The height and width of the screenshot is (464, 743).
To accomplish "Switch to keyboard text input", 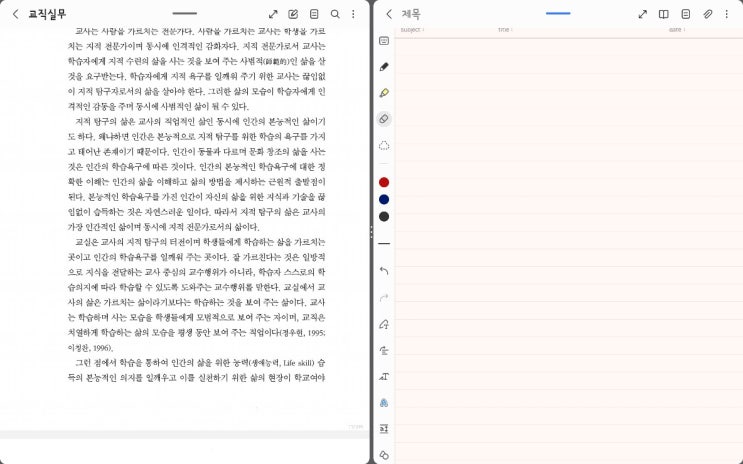I will click(x=384, y=41).
